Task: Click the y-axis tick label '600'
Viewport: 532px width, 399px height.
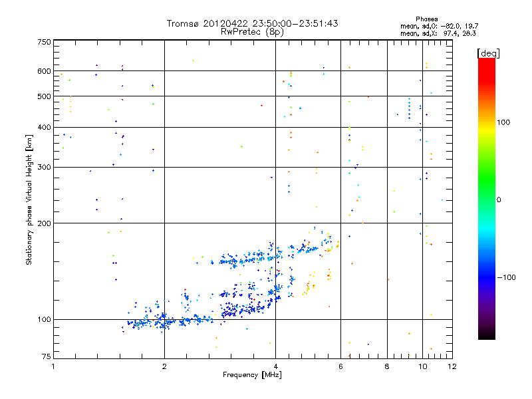Action: tap(44, 71)
